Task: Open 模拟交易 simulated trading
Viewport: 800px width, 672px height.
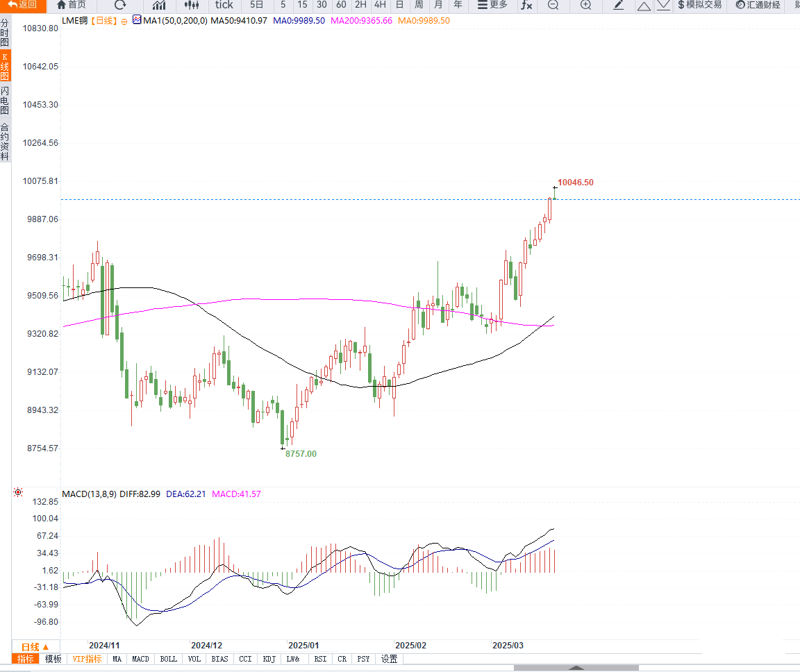Action: (699, 5)
